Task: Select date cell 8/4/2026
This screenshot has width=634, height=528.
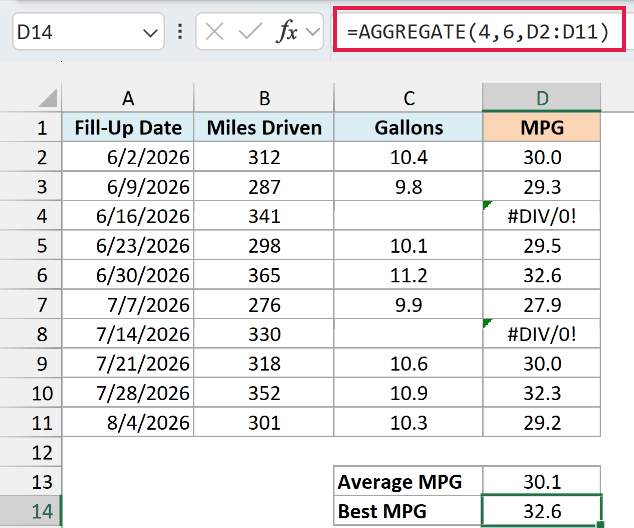Action: tap(128, 422)
